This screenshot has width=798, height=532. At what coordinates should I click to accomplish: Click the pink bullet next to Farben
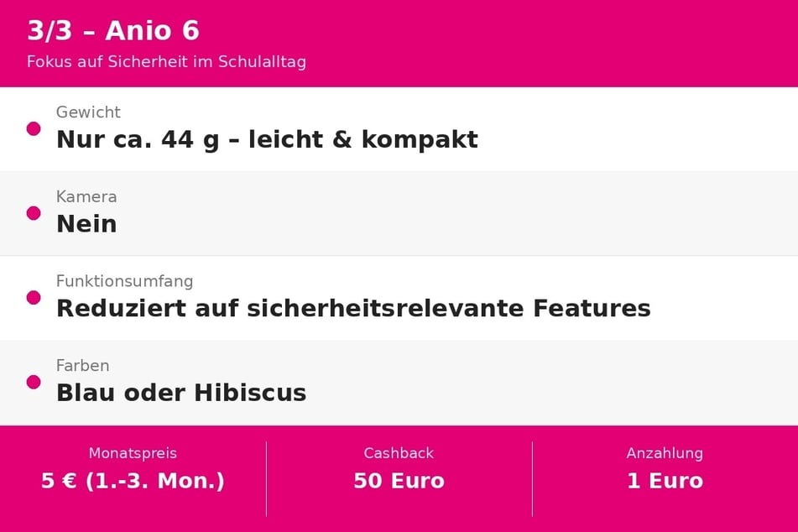[34, 383]
